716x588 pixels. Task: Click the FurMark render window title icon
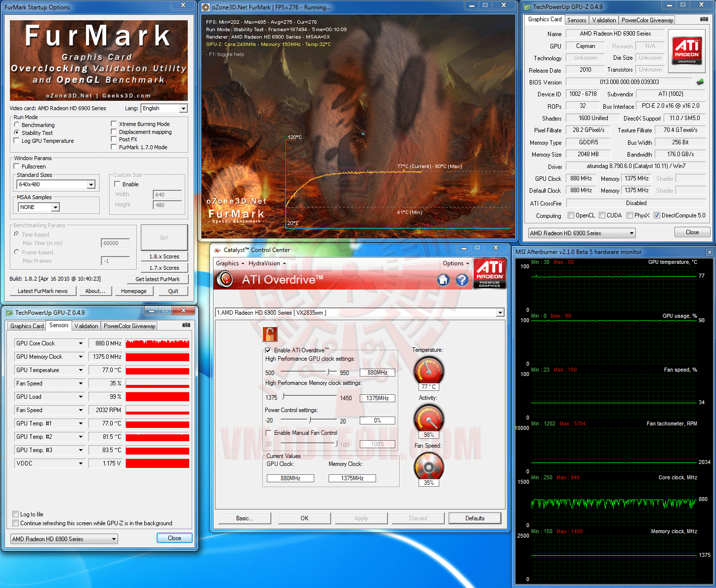[x=206, y=7]
